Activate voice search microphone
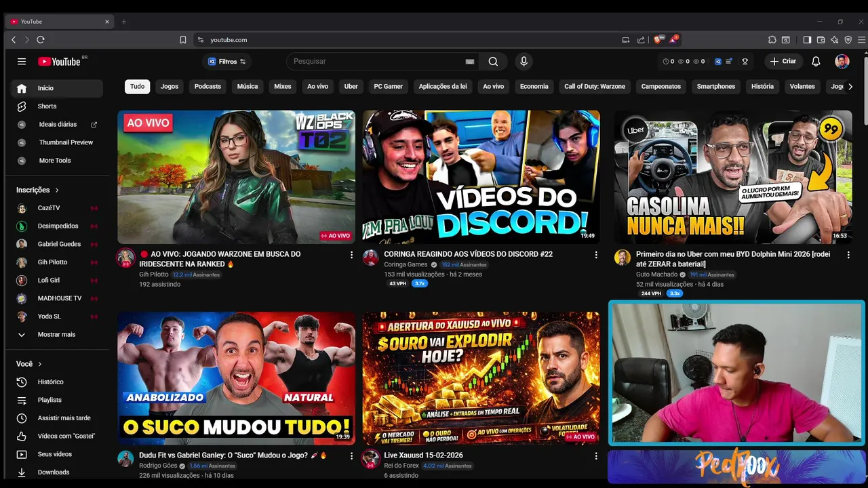The width and height of the screenshot is (868, 488). click(524, 62)
